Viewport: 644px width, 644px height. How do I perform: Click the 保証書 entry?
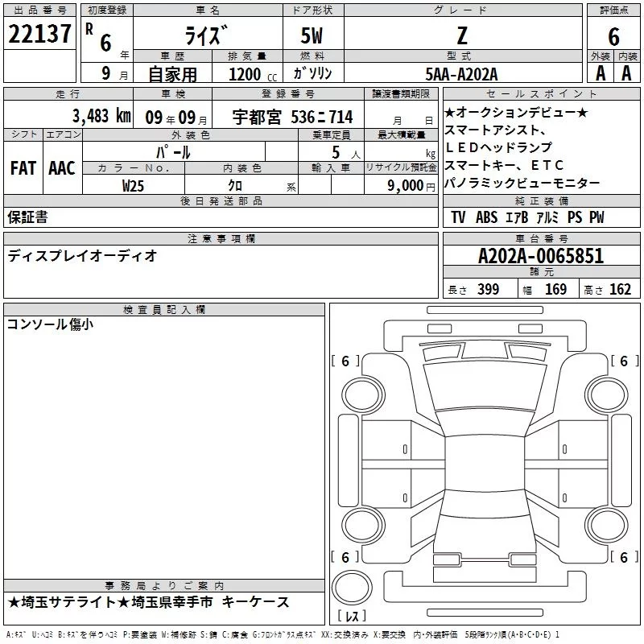click(27, 217)
